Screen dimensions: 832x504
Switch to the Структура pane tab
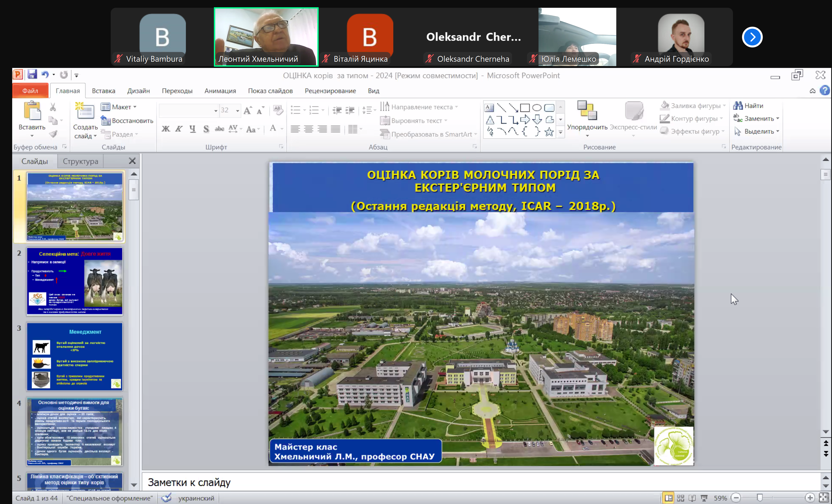80,161
